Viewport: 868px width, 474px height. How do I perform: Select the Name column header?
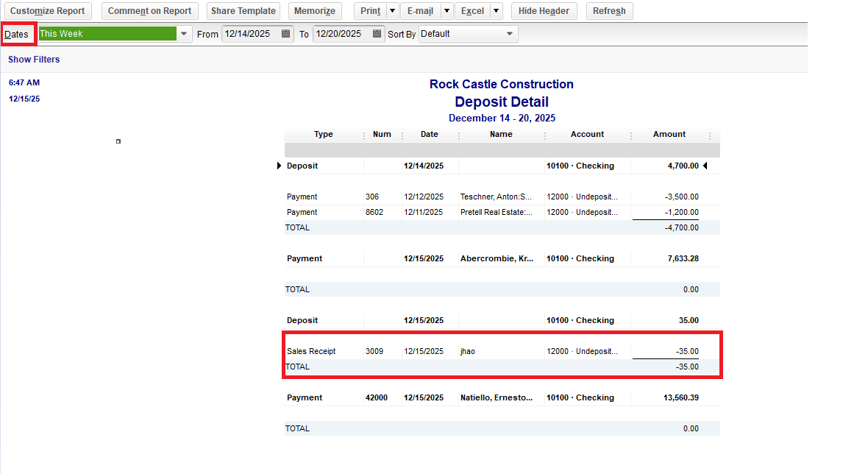(x=501, y=134)
